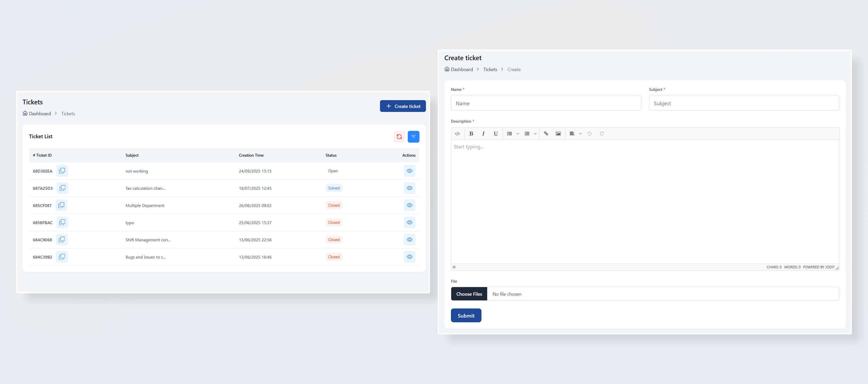Go to Tickets breadcrumb in Create ticket
868x384 pixels.
point(490,69)
